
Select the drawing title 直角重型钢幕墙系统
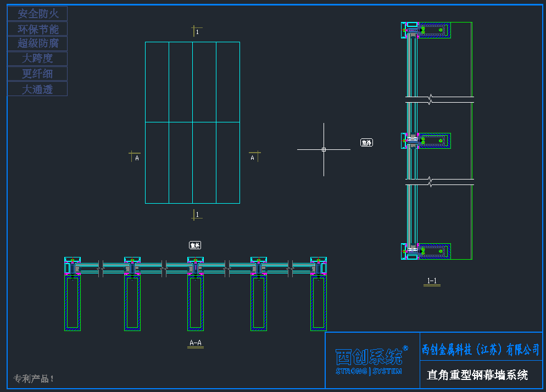point(477,375)
